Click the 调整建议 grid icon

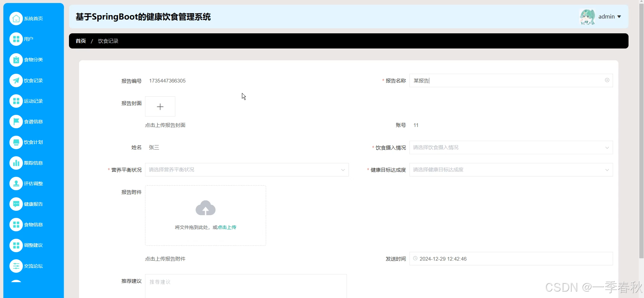16,245
